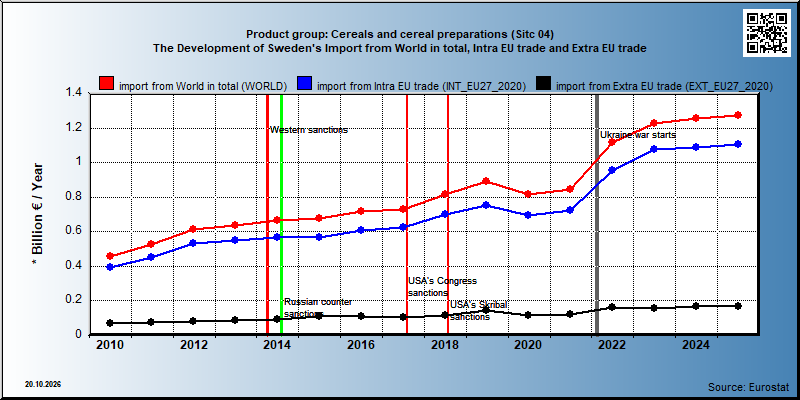Click the blue Intra EU data point for 2020
The width and height of the screenshot is (800, 400).
[528, 215]
